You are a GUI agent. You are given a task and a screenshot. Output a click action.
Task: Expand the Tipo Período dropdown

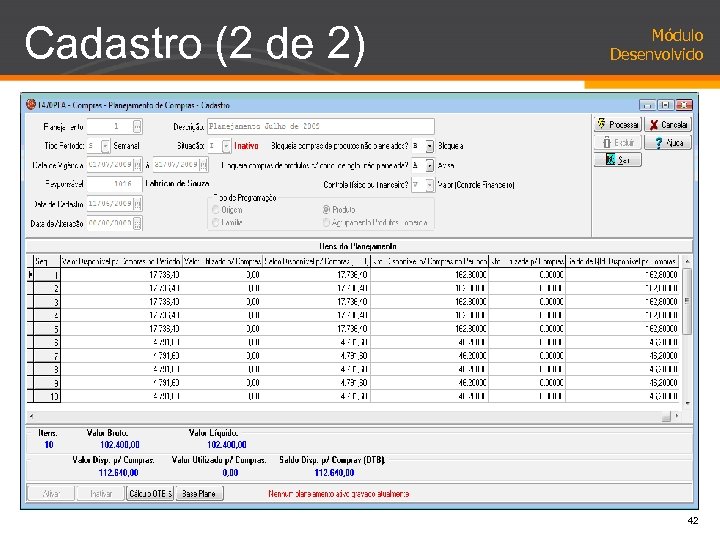(x=105, y=146)
